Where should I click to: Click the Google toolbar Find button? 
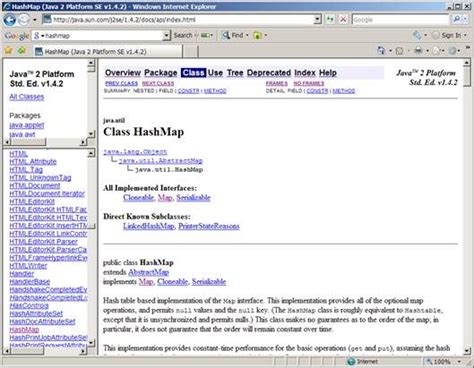pos(232,35)
